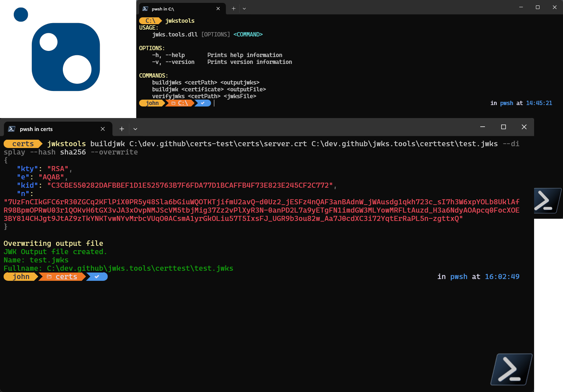Viewport: 563px width, 392px height.
Task: Click the orange 'C:\' folder segment in the top prompt
Action: (180, 103)
